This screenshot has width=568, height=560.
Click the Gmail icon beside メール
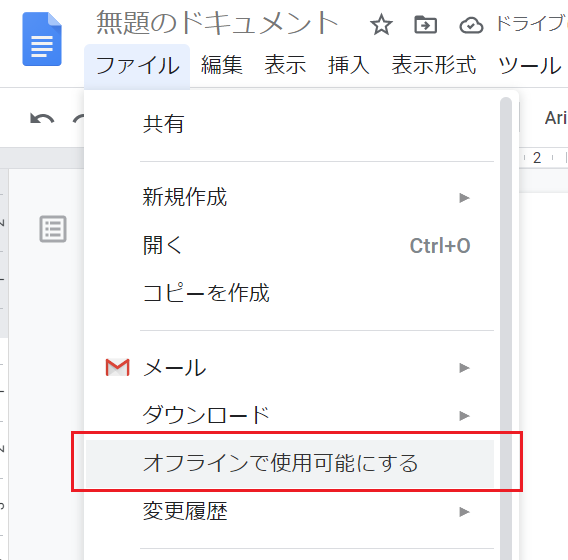pos(117,368)
